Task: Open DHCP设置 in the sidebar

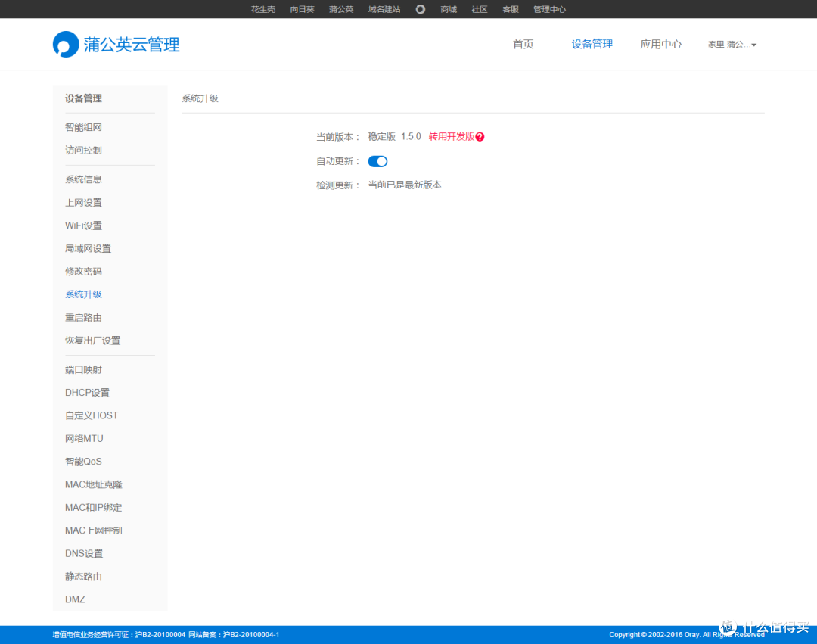Action: pos(87,393)
